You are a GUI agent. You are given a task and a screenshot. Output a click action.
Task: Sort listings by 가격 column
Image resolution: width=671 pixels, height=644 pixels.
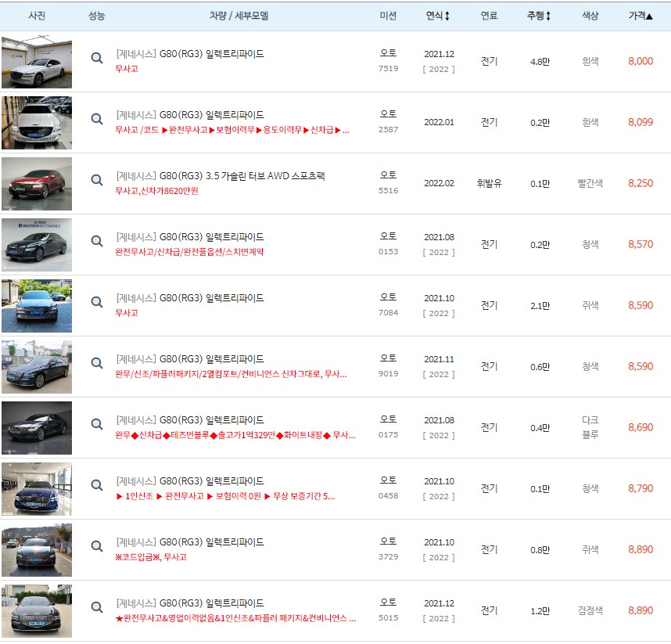(x=640, y=16)
